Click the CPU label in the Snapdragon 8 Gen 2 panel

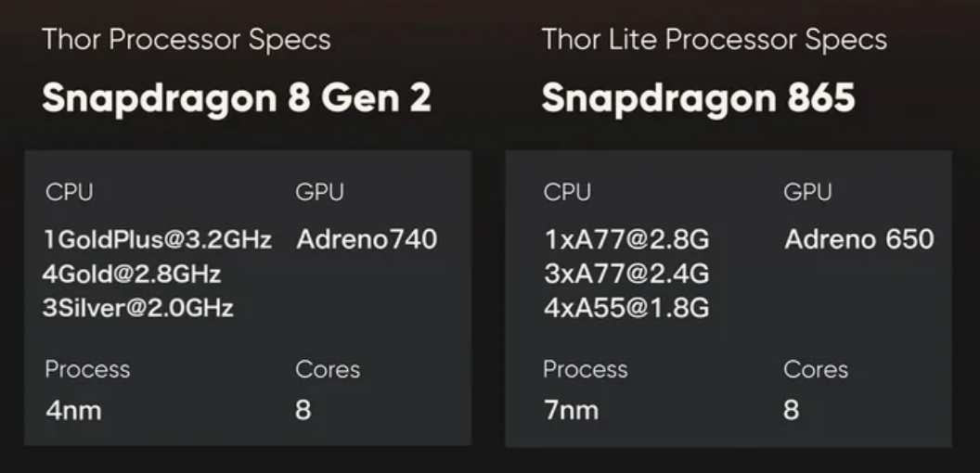pos(70,193)
